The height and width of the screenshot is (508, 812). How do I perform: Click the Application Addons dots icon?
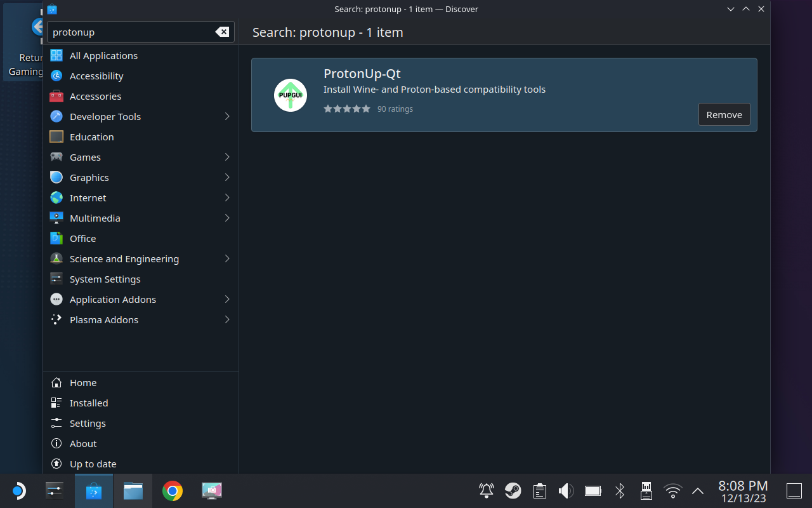click(56, 299)
